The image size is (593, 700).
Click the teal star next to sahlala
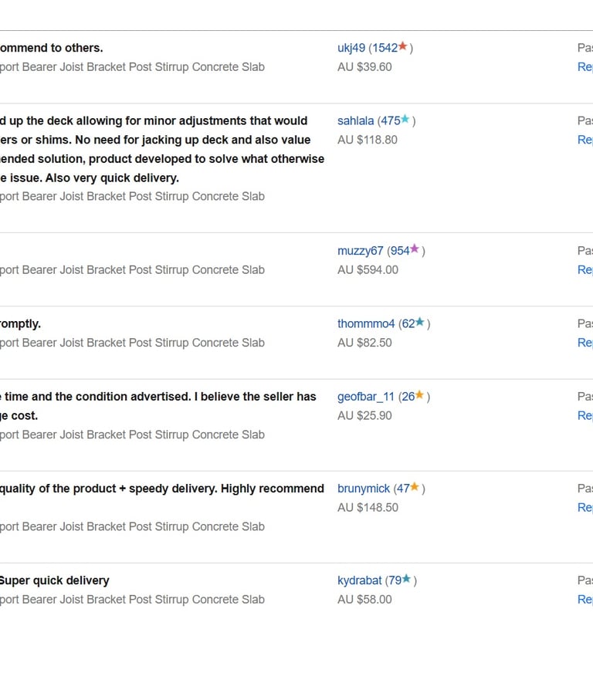405,120
